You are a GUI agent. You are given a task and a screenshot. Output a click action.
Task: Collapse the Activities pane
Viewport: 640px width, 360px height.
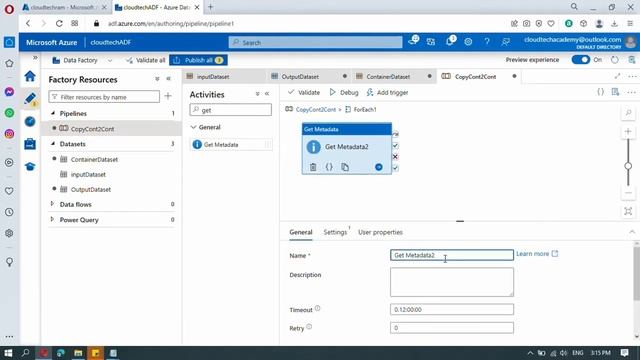pyautogui.click(x=267, y=94)
